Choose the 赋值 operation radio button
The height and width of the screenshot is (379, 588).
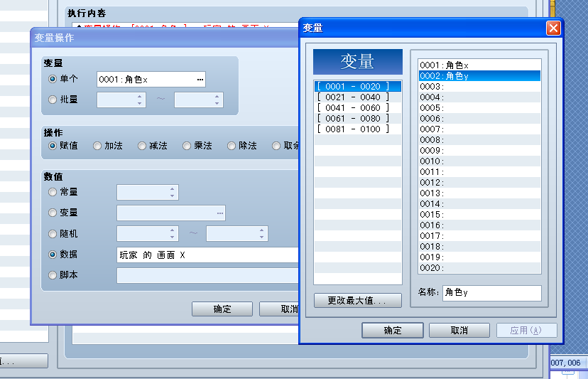point(53,146)
